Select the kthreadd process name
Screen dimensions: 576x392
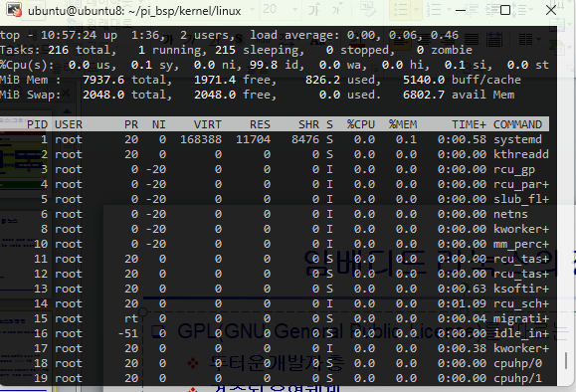tap(521, 154)
